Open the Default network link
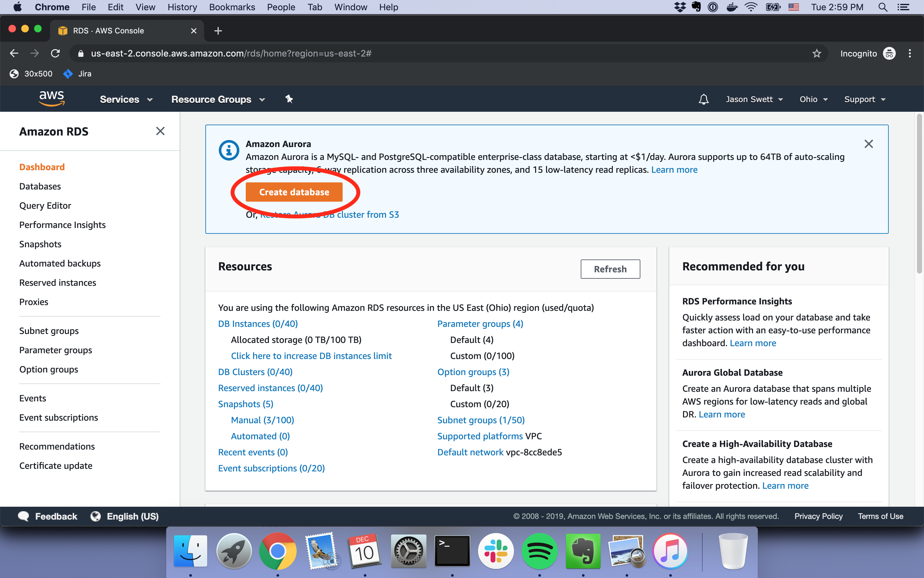This screenshot has height=578, width=924. tap(470, 452)
